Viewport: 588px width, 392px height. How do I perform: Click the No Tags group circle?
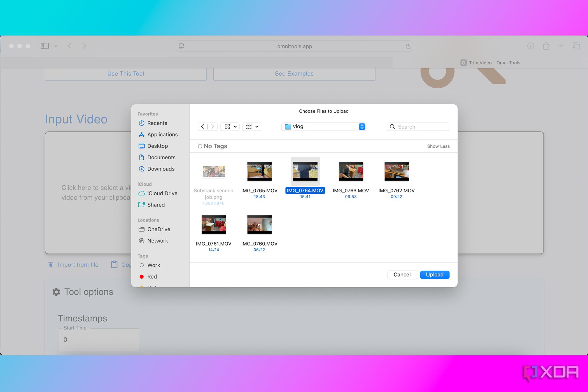pos(200,146)
